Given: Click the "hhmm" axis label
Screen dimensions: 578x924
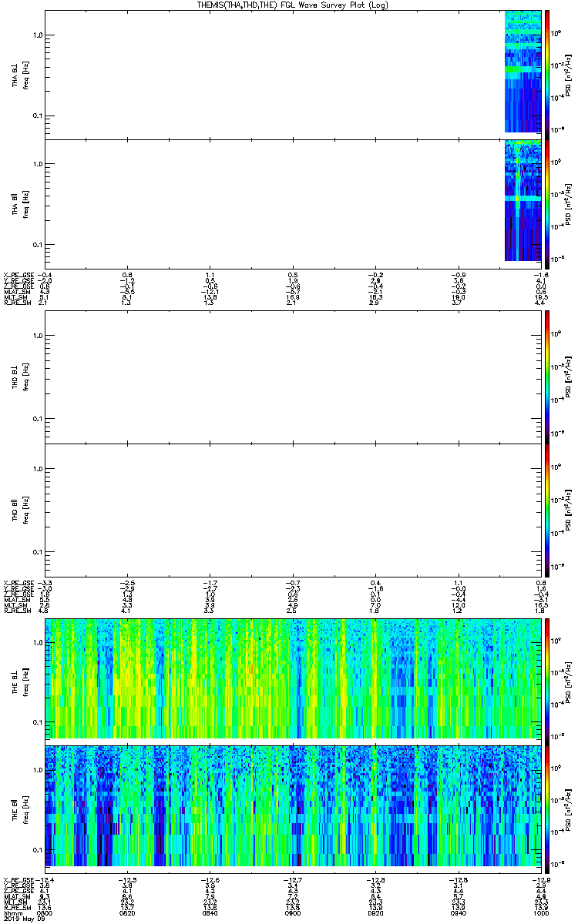Looking at the screenshot, I should coord(12,913).
